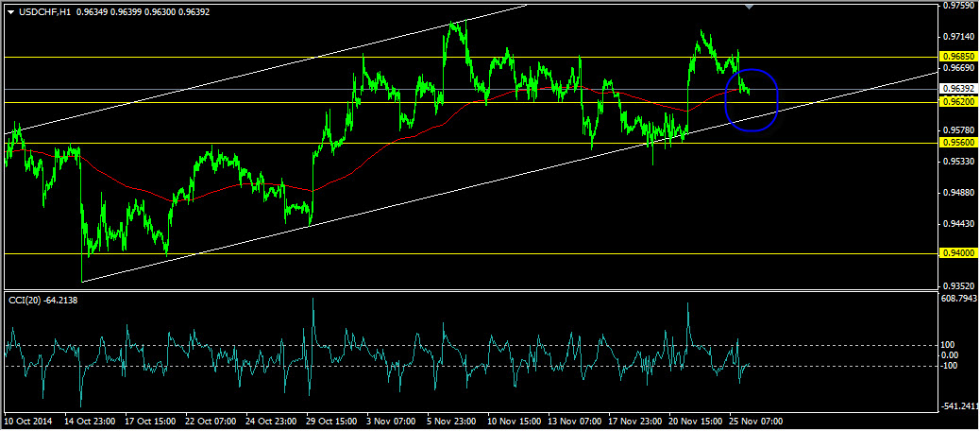Click the 24 Oct 23:00 time label
Viewport: 980px width, 431px height.
click(x=269, y=422)
